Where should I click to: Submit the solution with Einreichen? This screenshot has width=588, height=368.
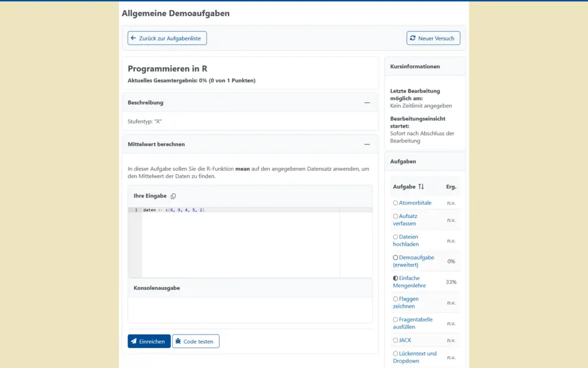[149, 341]
